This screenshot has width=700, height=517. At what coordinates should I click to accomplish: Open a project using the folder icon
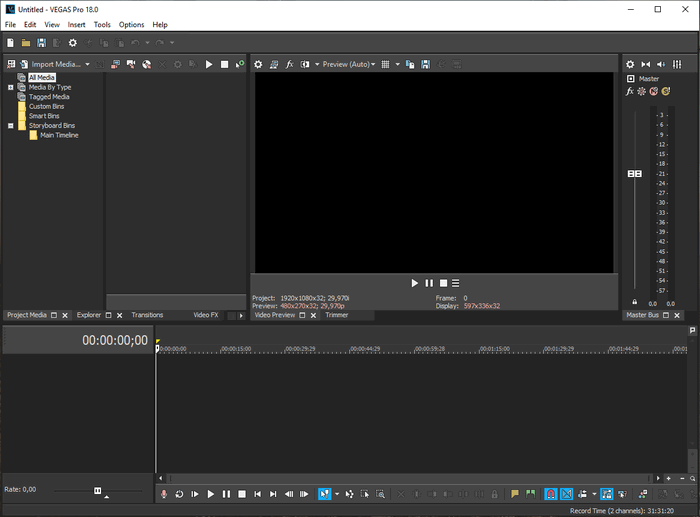click(x=26, y=43)
